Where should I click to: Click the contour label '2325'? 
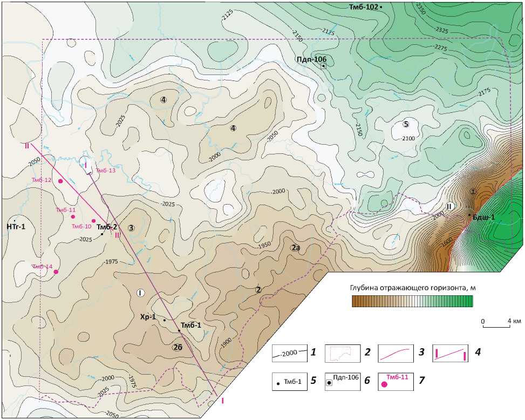click(442, 30)
